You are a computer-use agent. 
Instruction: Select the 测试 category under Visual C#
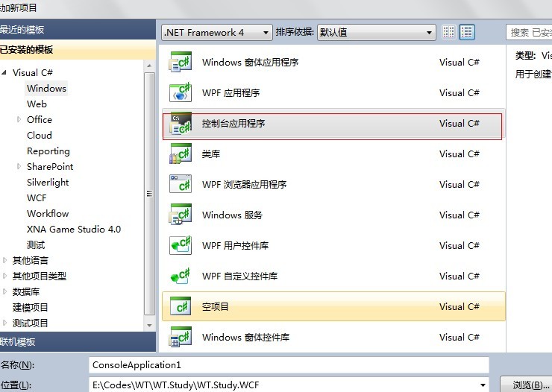pos(36,245)
